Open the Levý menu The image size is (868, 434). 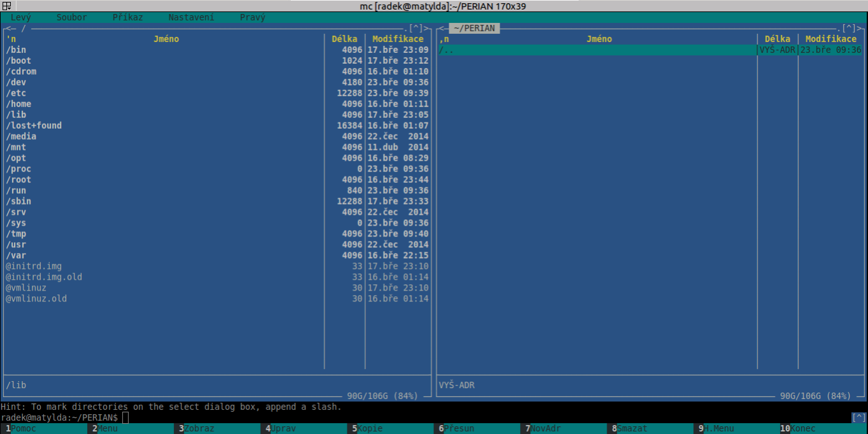(x=20, y=17)
